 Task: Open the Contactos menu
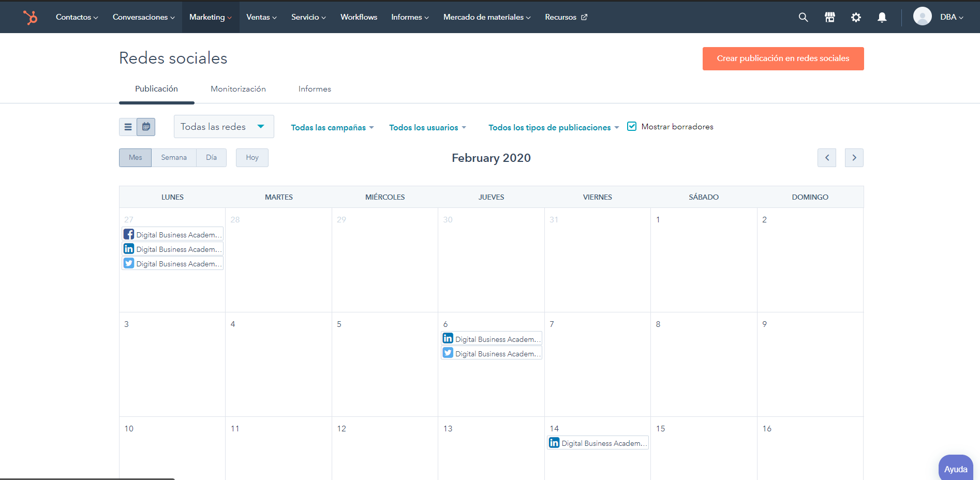click(77, 17)
